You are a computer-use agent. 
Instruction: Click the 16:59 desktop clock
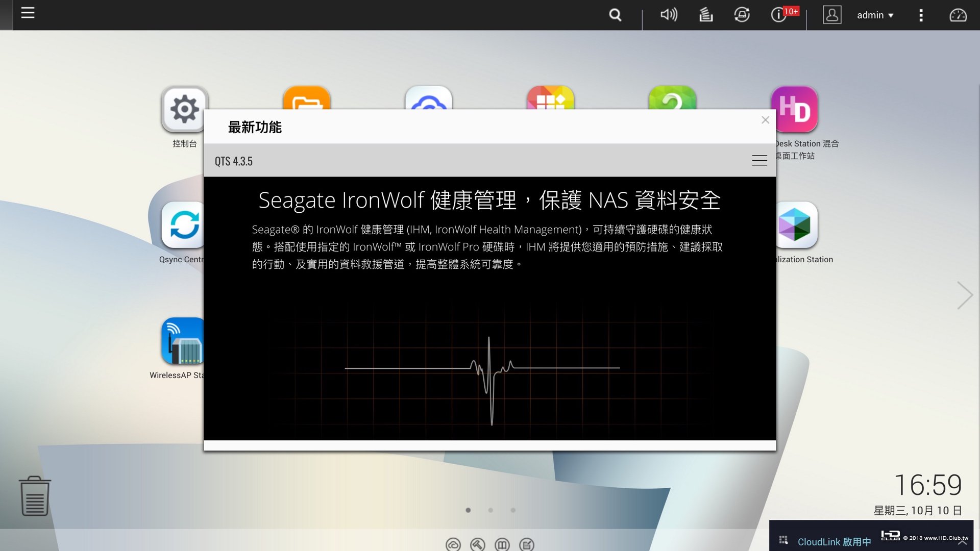[928, 485]
